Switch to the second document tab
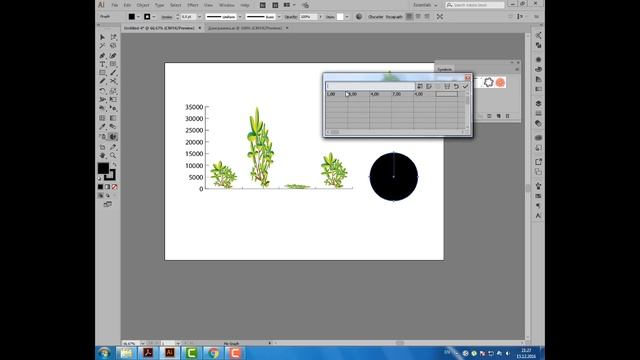Viewport: 640px width, 360px height. pos(245,28)
